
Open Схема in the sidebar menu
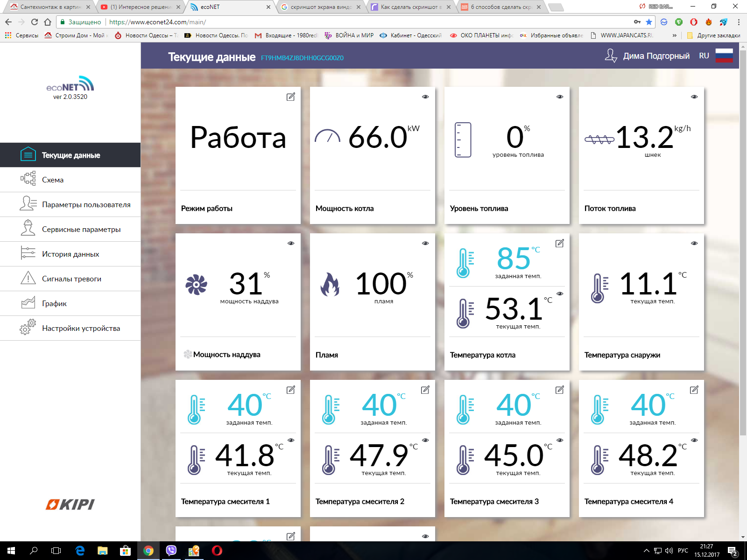click(53, 180)
